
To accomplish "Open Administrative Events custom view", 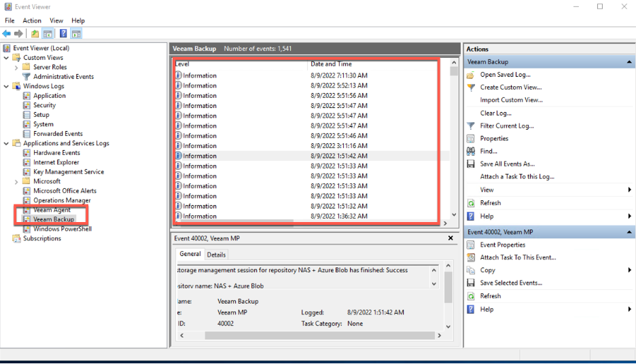I will (63, 77).
